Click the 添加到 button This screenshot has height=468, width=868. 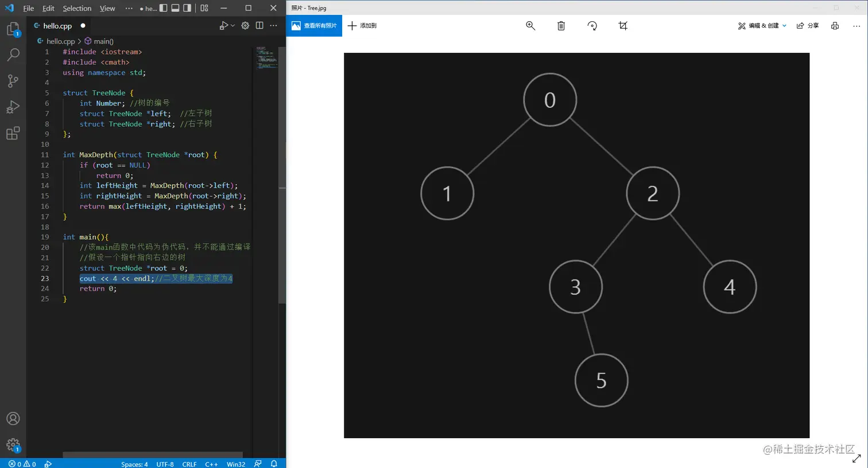pyautogui.click(x=362, y=26)
